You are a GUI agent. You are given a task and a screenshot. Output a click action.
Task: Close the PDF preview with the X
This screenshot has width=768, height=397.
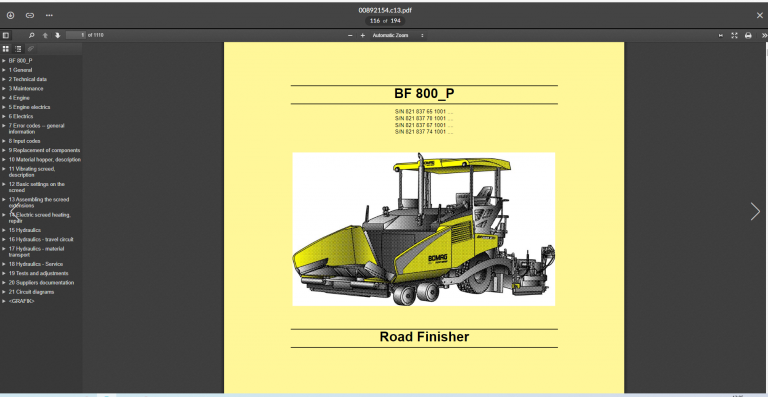[x=760, y=15]
